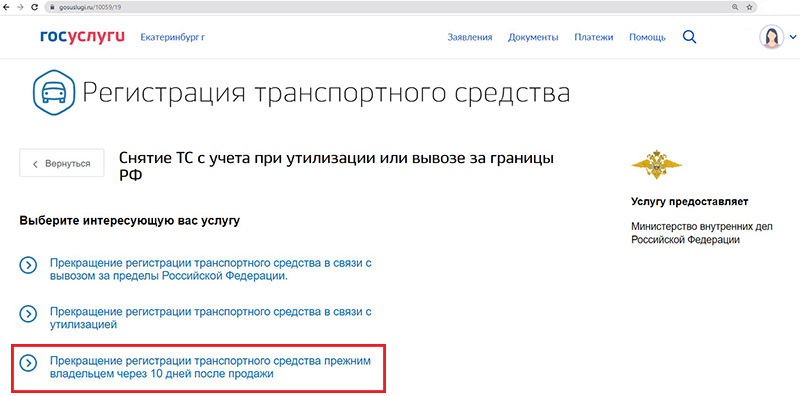Click the arrow icon beside the утилизацией link
The height and width of the screenshot is (396, 800).
28,314
